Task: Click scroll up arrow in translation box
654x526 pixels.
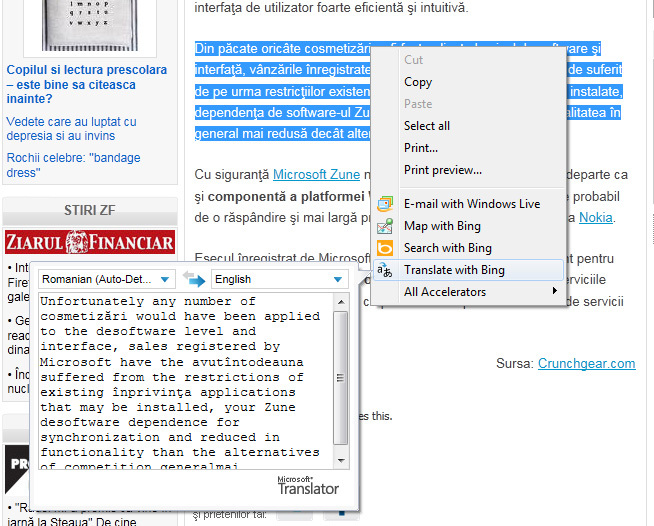Action: coord(341,302)
